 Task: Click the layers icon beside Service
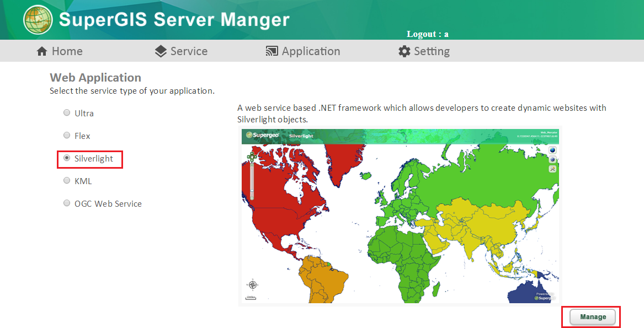coord(161,51)
